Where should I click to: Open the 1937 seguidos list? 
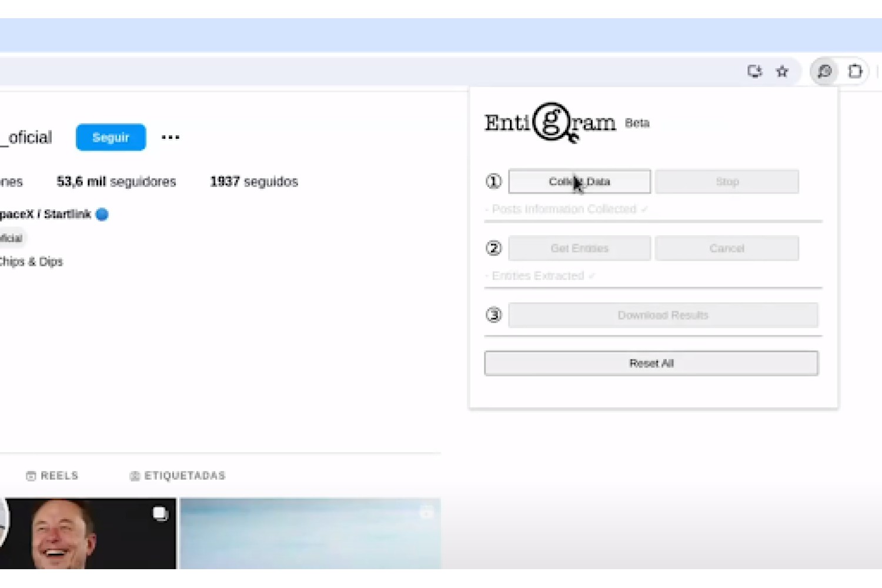click(254, 182)
